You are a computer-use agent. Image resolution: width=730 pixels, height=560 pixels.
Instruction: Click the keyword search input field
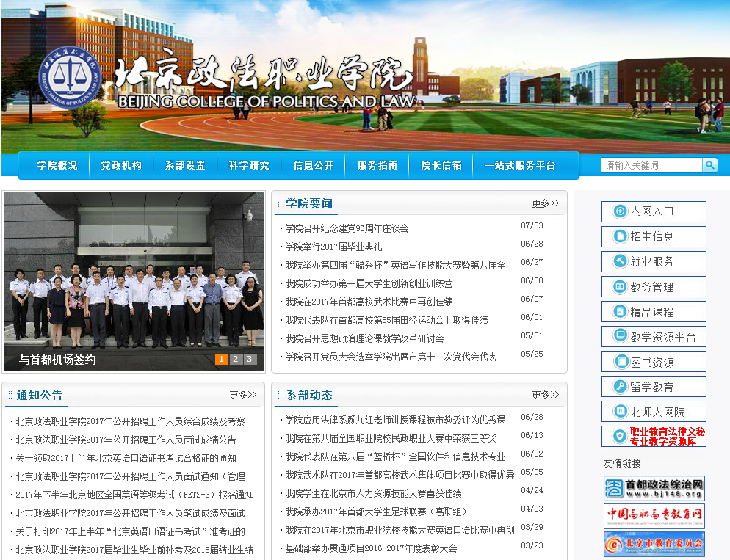click(651, 165)
